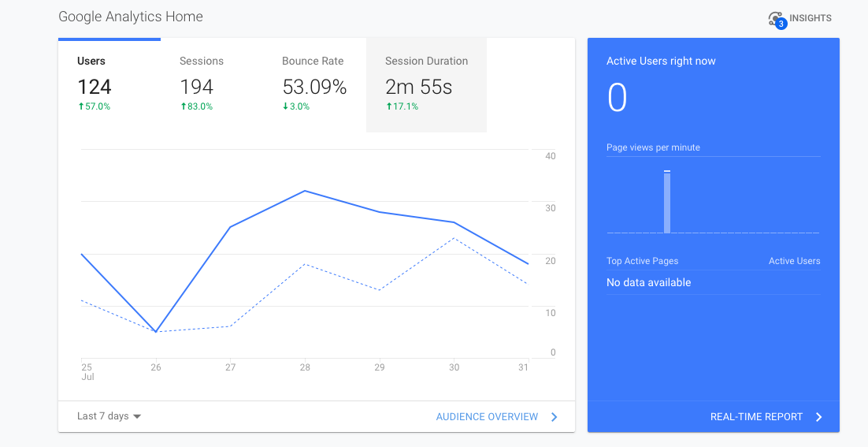Click the arrow icon beside Audience Overview
The width and height of the screenshot is (868, 447).
point(555,417)
